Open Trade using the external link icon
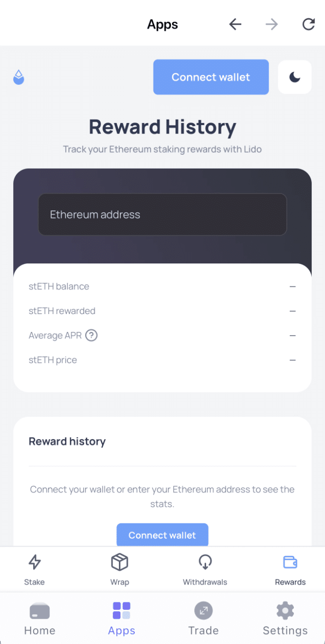This screenshot has width=325, height=644. pos(203,611)
